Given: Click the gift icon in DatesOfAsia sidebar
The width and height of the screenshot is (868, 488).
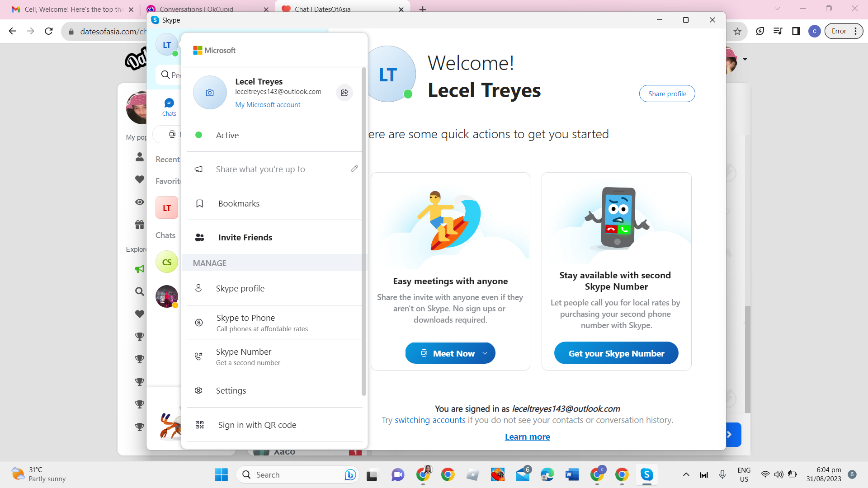Looking at the screenshot, I should click(140, 225).
